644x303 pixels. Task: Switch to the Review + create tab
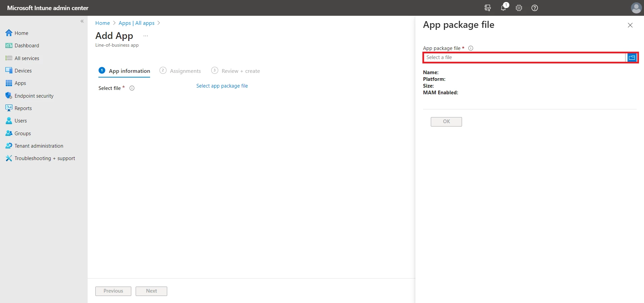(236, 71)
